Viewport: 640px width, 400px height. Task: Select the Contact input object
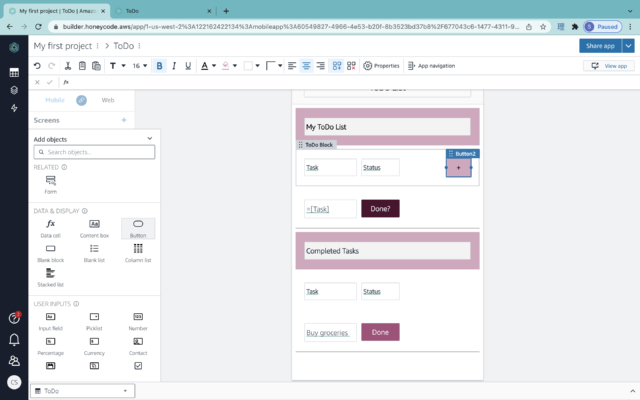[138, 346]
